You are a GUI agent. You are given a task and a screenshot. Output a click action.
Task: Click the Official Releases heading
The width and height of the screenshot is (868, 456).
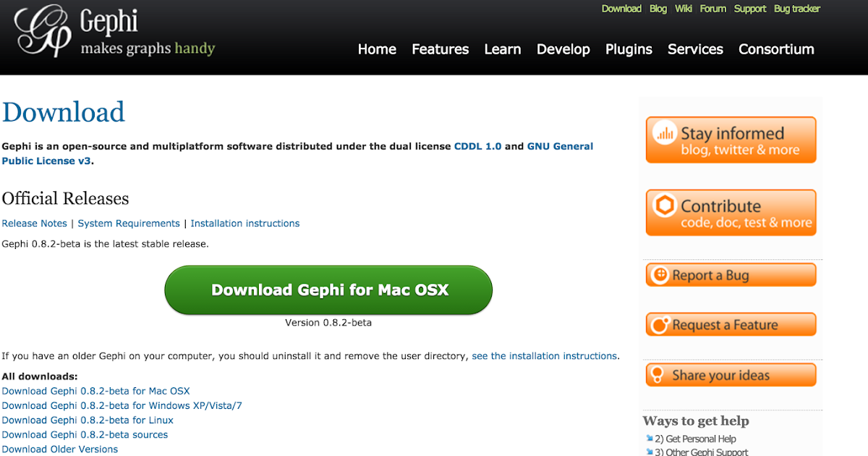point(66,199)
